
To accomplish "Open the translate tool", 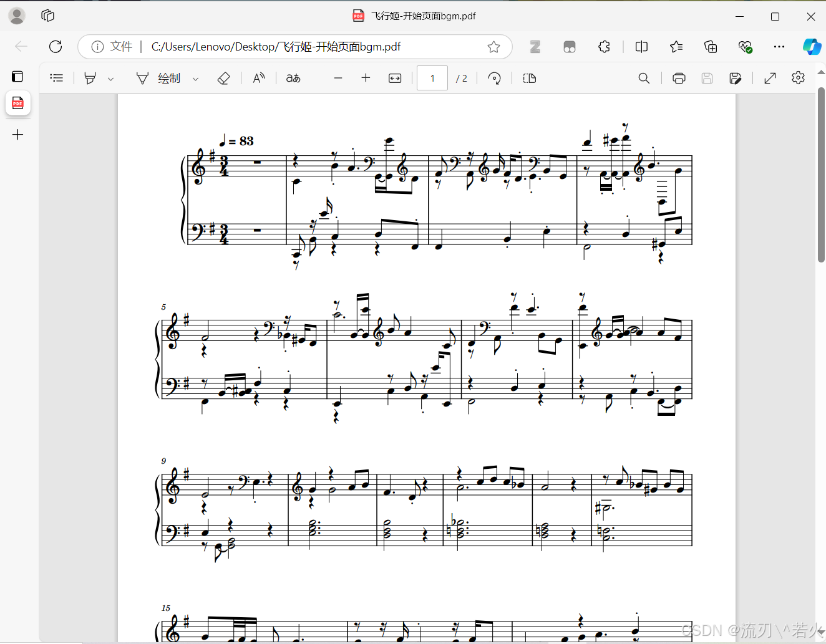I will [x=293, y=78].
